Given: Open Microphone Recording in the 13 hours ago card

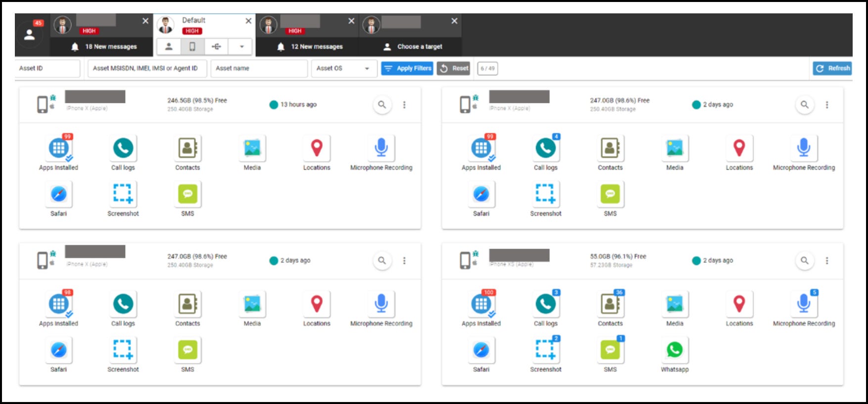Looking at the screenshot, I should tap(381, 148).
